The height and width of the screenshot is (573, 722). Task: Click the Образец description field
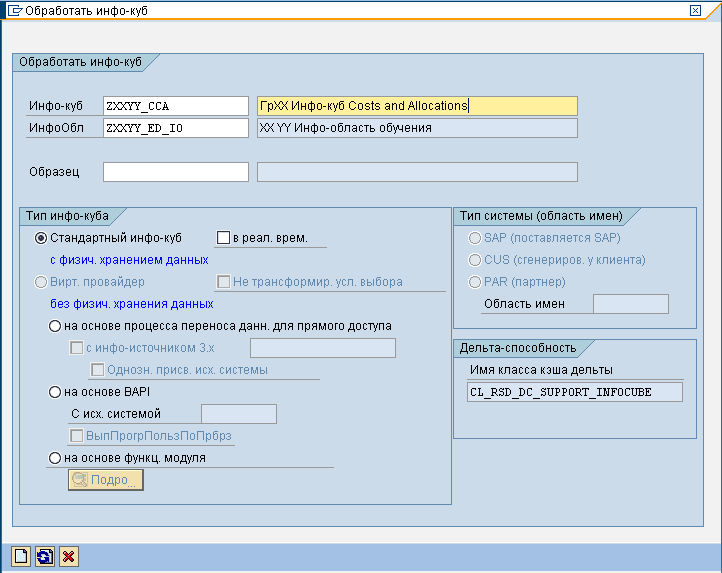coord(417,172)
